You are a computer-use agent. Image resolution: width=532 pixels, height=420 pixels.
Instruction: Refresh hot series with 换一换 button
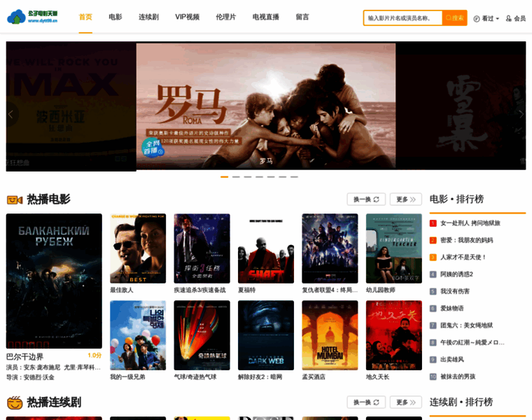(x=366, y=402)
